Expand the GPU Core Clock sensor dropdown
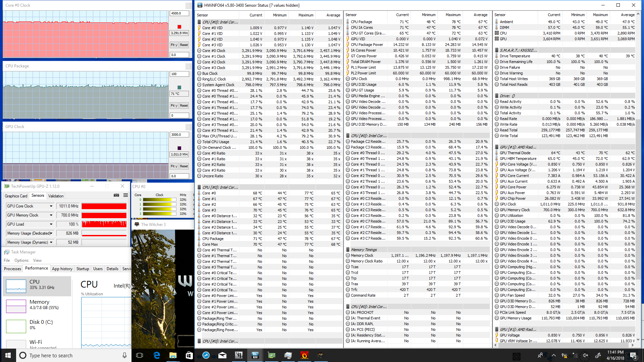The height and width of the screenshot is (362, 644). click(51, 206)
